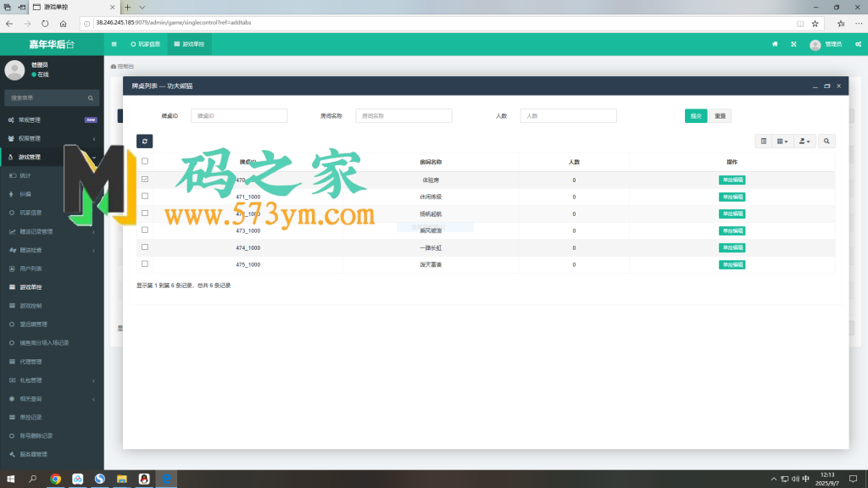Click the 重置 button
The width and height of the screenshot is (868, 488).
[x=720, y=115]
